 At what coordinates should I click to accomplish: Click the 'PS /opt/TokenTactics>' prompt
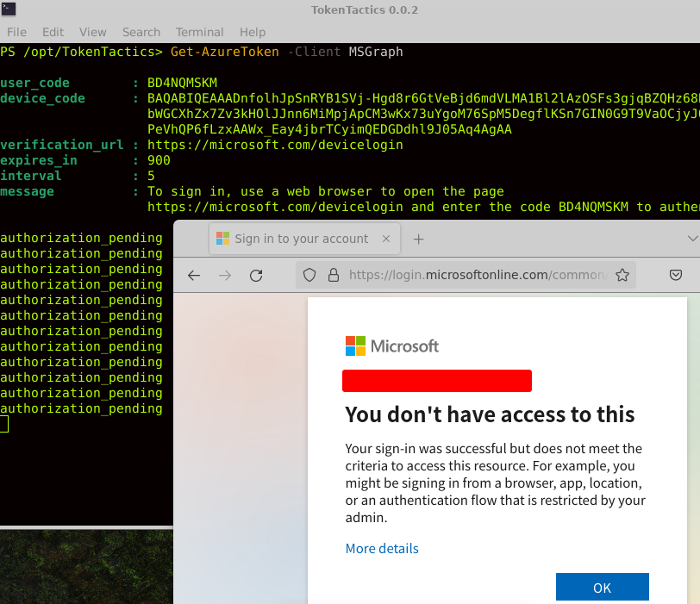tap(81, 52)
